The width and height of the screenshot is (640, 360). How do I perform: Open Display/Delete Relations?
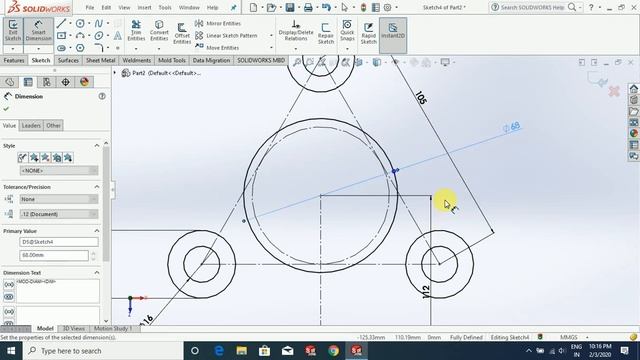296,31
